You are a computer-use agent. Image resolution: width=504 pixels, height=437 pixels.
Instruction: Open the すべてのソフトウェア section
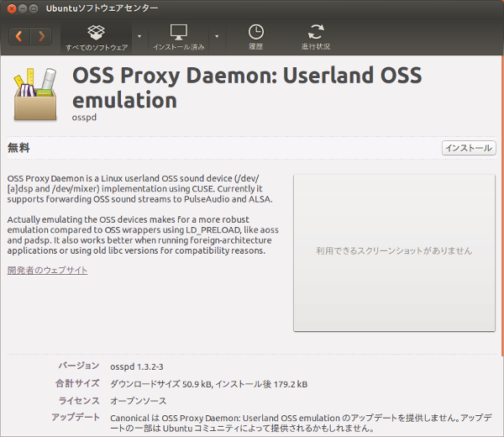tap(97, 38)
